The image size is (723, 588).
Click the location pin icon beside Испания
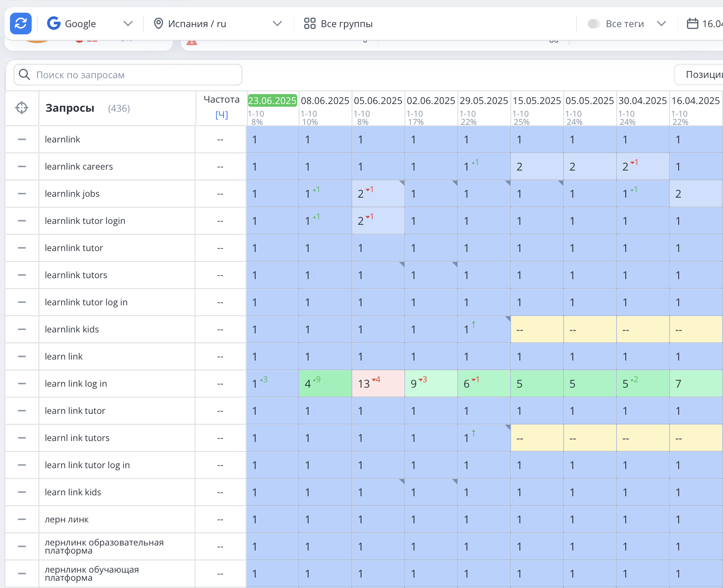pos(158,24)
